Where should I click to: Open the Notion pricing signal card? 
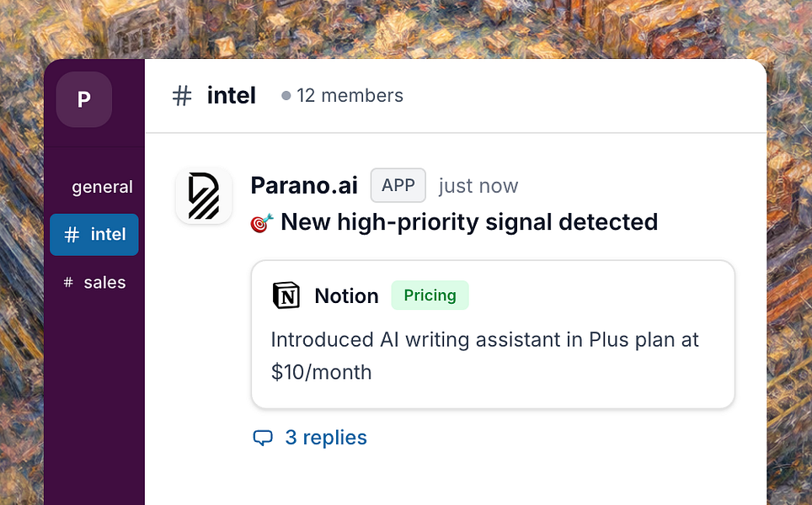click(492, 334)
